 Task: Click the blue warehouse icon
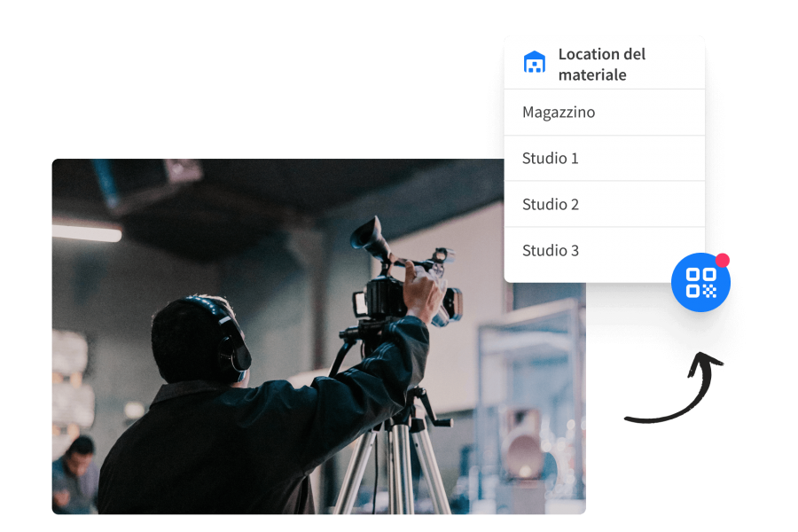click(535, 63)
